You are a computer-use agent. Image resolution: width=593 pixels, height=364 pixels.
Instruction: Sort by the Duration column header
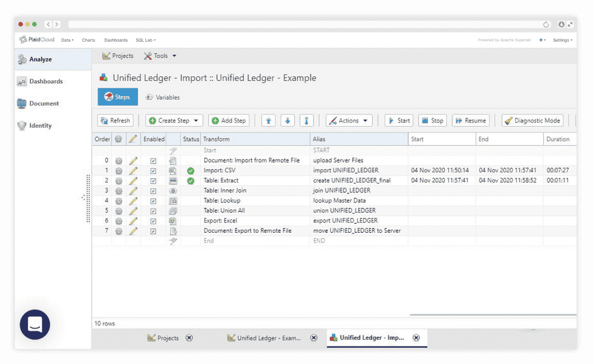560,139
